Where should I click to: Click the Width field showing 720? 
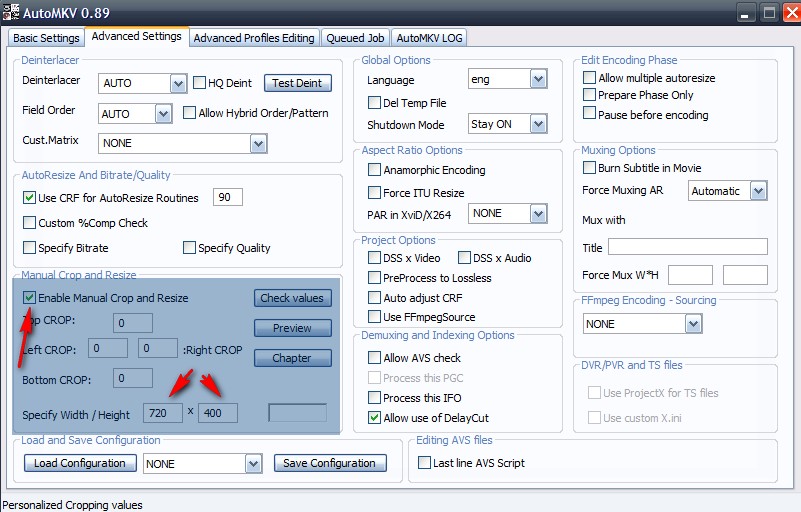coord(163,413)
